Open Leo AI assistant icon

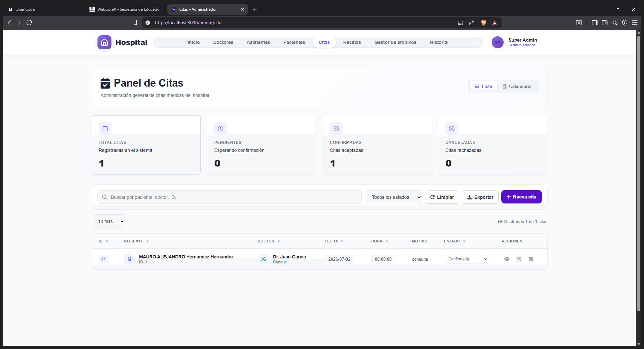615,23
